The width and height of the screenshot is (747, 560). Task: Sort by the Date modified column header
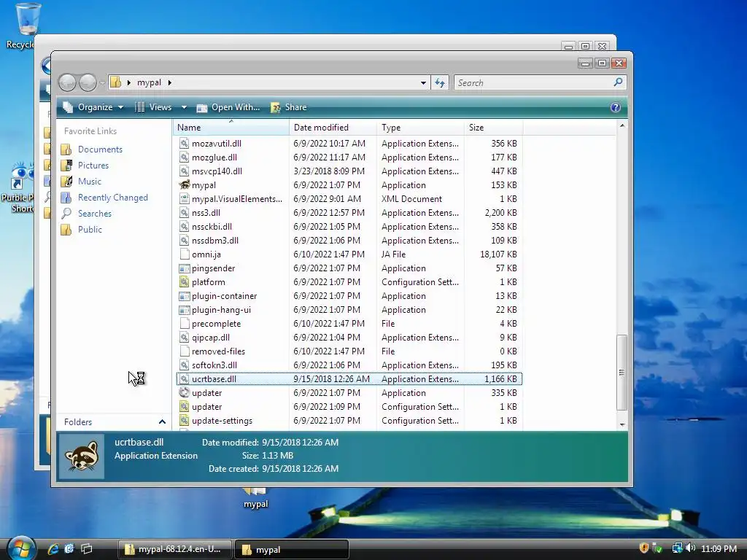tap(333, 127)
